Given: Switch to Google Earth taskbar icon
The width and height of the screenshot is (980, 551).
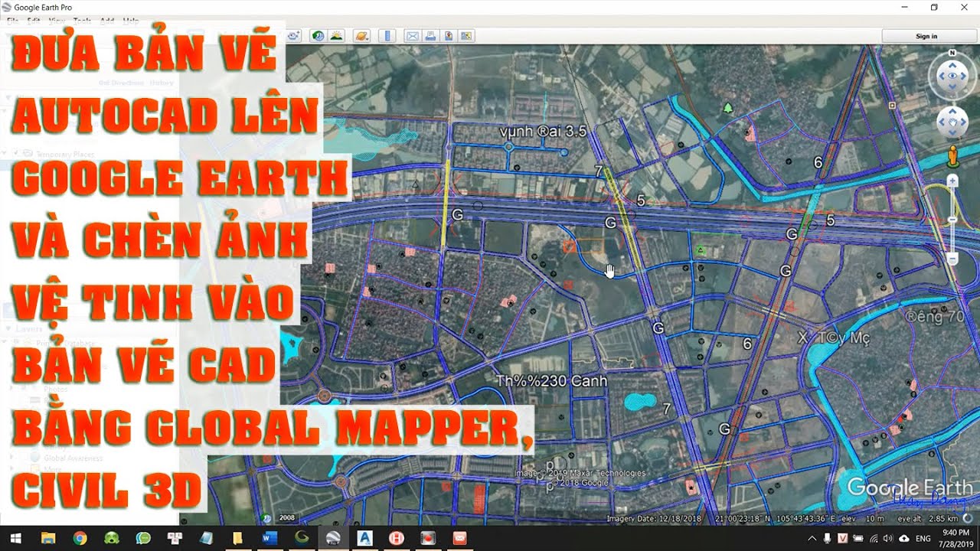Looking at the screenshot, I should 333,539.
